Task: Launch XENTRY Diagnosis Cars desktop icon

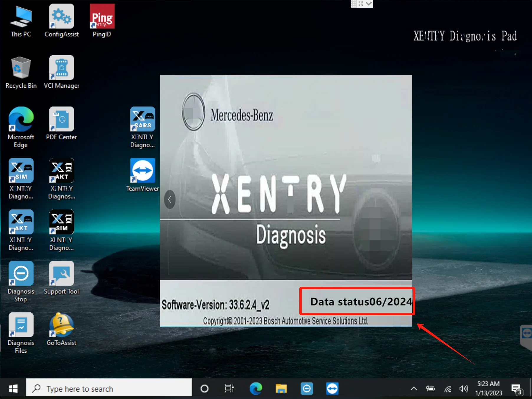Action: (142, 127)
